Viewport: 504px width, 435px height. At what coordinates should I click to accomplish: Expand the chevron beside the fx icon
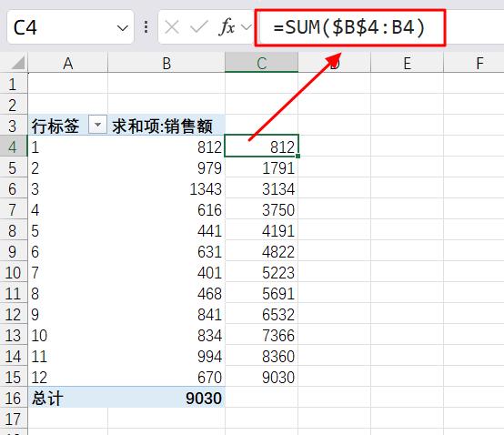click(x=247, y=27)
